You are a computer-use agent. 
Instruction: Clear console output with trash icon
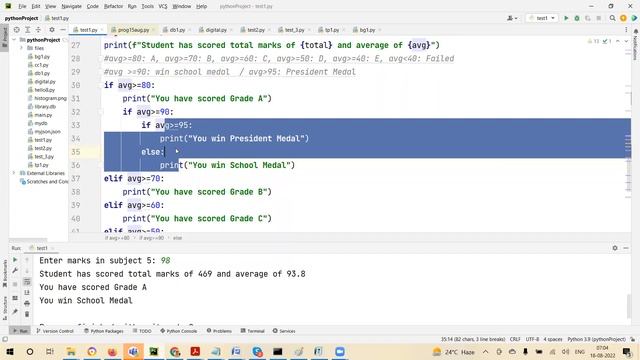27,314
